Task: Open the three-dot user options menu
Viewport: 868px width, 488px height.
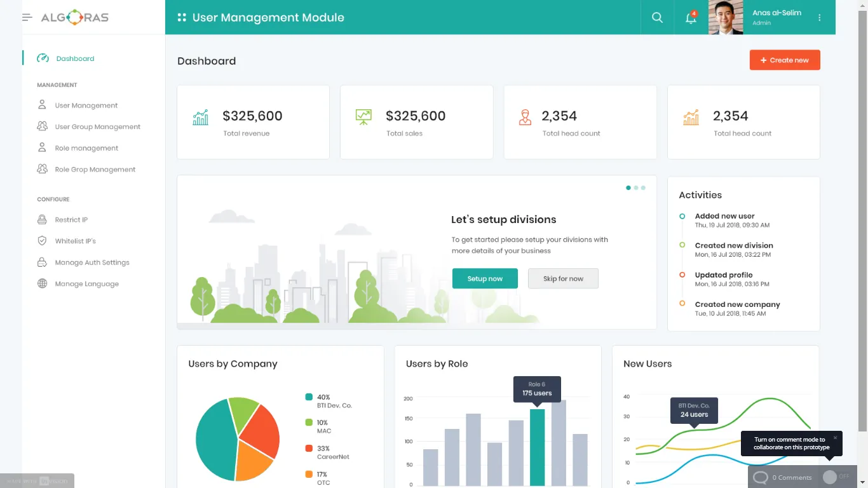Action: (x=820, y=18)
